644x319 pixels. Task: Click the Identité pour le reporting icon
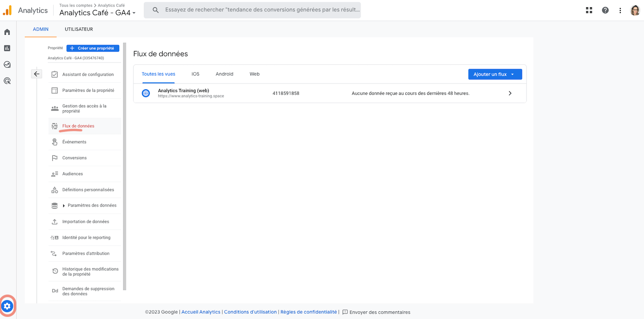point(55,237)
